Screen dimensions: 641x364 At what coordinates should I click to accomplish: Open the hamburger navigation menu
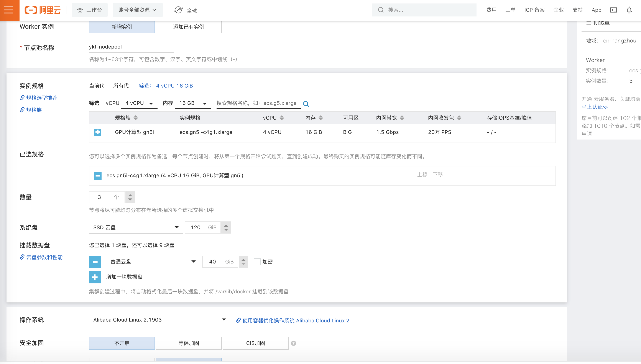[x=9, y=10]
